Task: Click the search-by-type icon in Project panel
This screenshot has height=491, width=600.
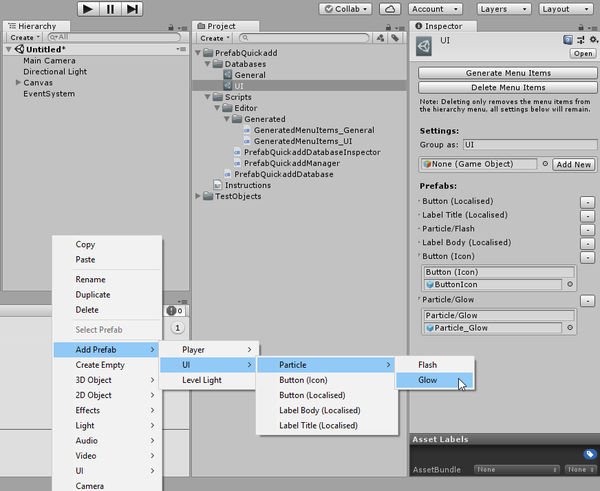Action: click(x=380, y=38)
